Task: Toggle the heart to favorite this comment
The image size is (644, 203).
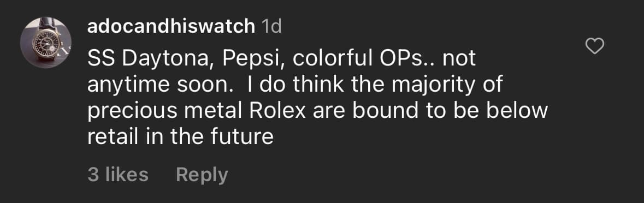Action: pyautogui.click(x=594, y=46)
